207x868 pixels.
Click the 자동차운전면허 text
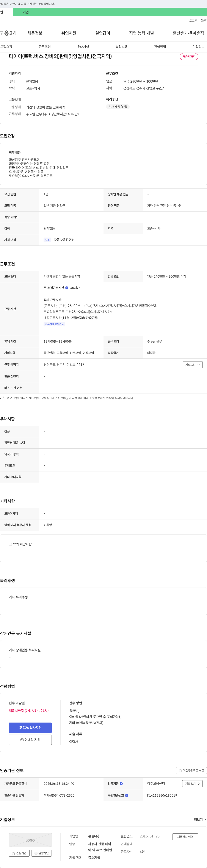(x=64, y=240)
